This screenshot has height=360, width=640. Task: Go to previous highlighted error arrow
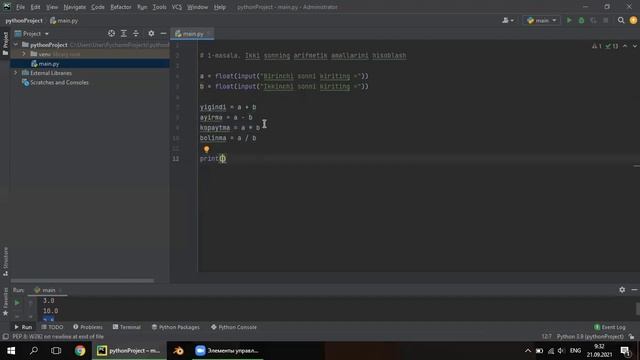[x=625, y=46]
